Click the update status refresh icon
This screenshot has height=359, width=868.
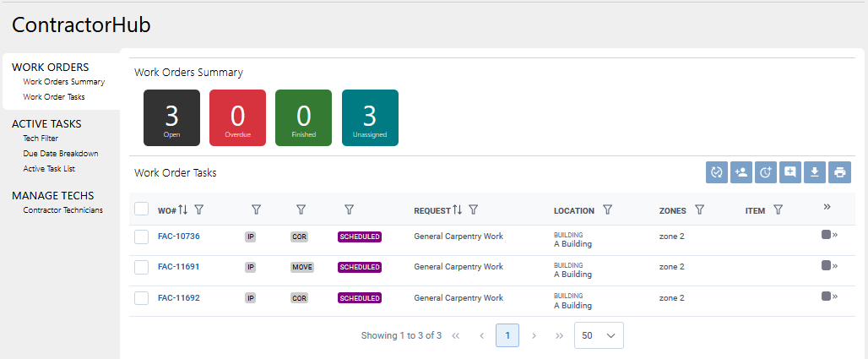click(x=717, y=172)
